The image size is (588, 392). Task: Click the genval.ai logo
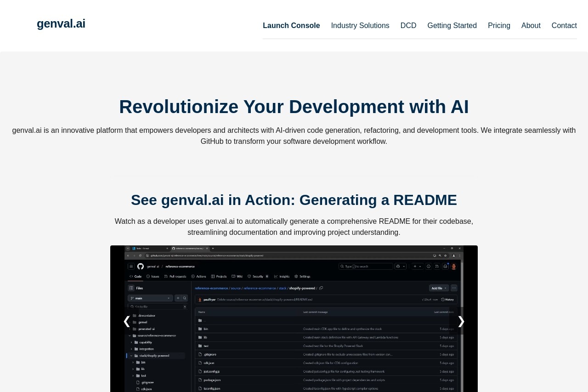point(61,23)
